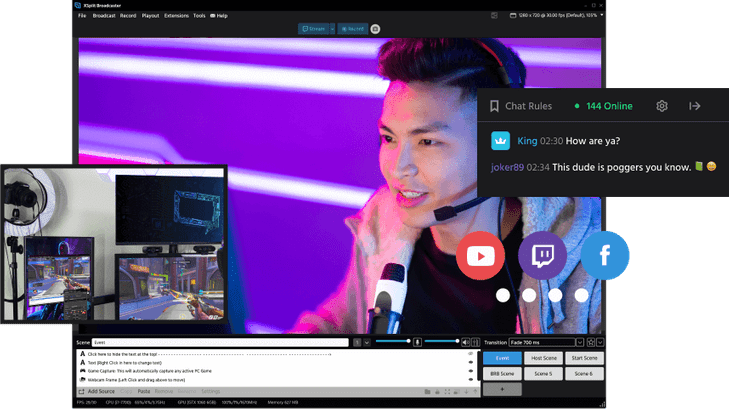Click the transition star favorites icon
This screenshot has width=729, height=409.
(590, 343)
